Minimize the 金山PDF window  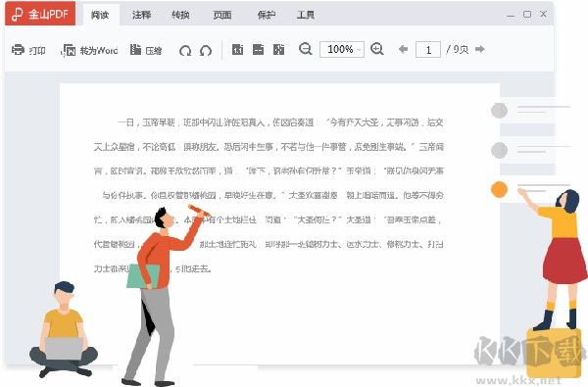tap(510, 16)
